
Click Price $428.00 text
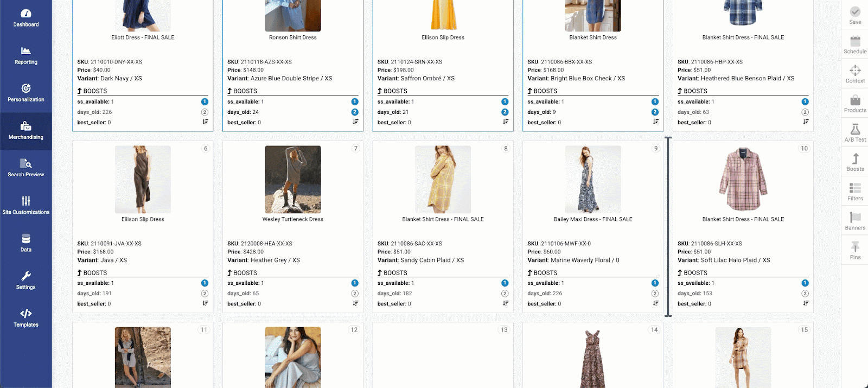[x=245, y=252]
